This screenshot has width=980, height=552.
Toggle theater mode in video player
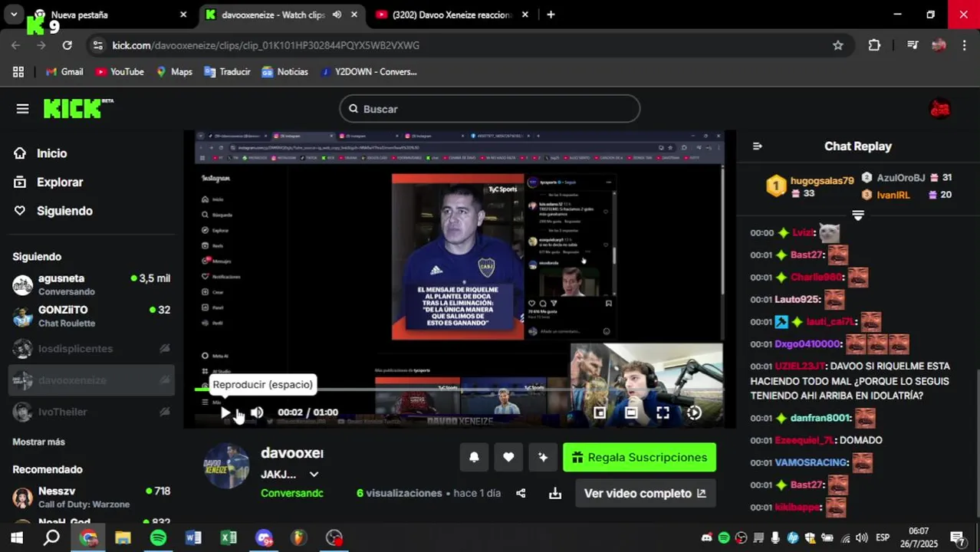coord(631,412)
